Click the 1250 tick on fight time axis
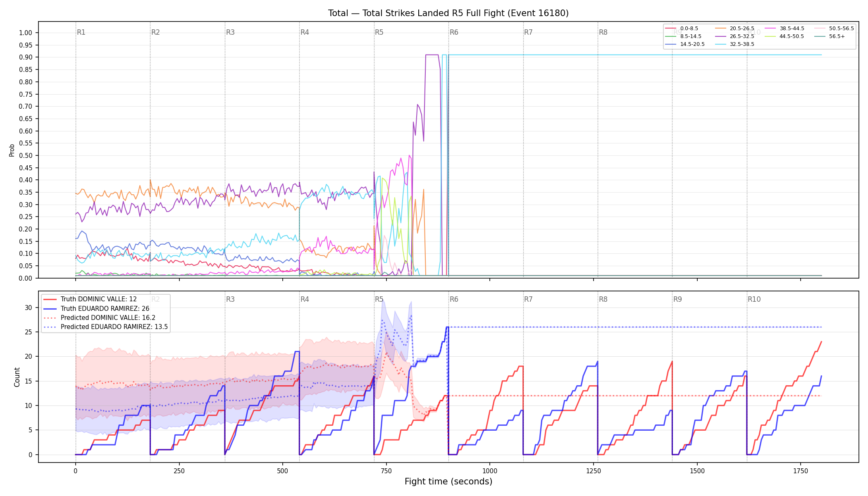This screenshot has height=496, width=868. (x=594, y=471)
